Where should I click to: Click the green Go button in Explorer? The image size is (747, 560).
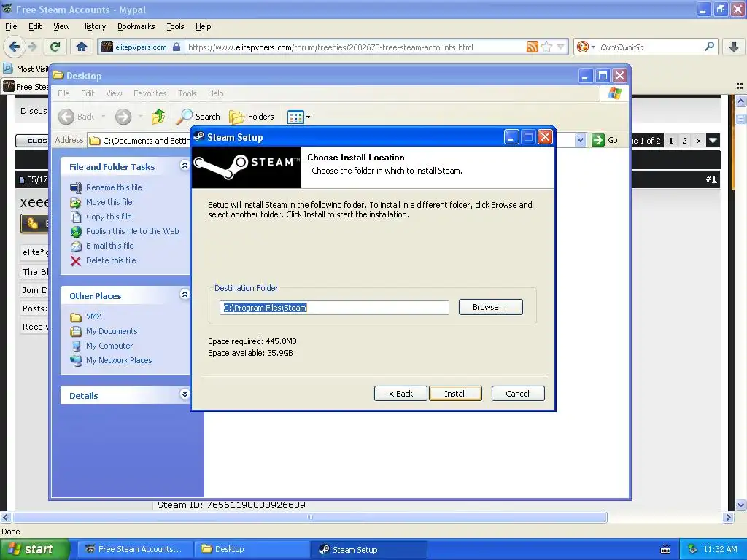click(605, 140)
